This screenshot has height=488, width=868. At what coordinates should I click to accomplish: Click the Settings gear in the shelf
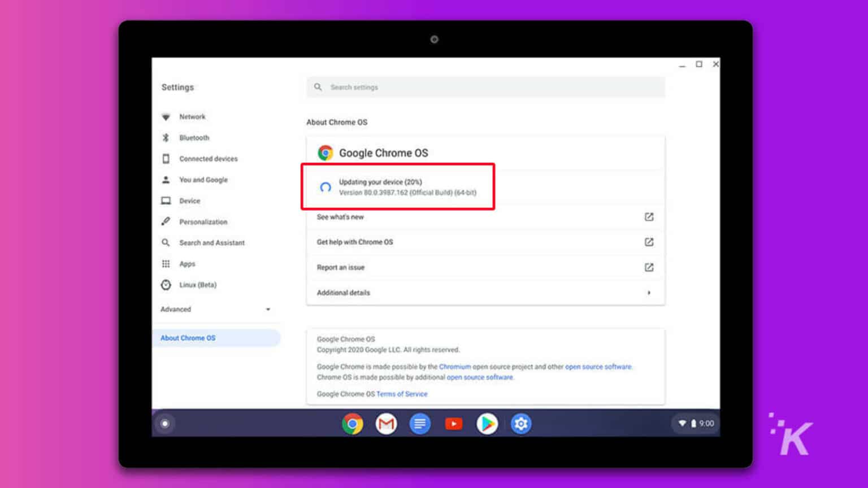pos(521,424)
